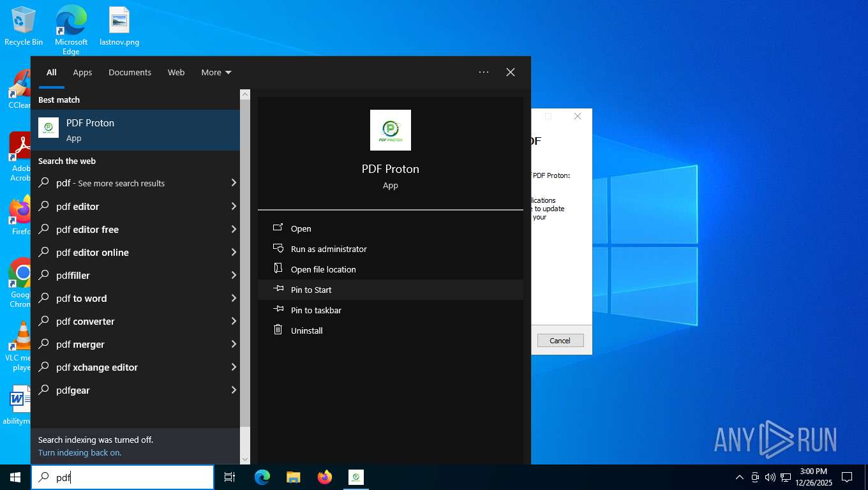Image resolution: width=868 pixels, height=490 pixels.
Task: Choose Open file location
Action: pyautogui.click(x=391, y=269)
